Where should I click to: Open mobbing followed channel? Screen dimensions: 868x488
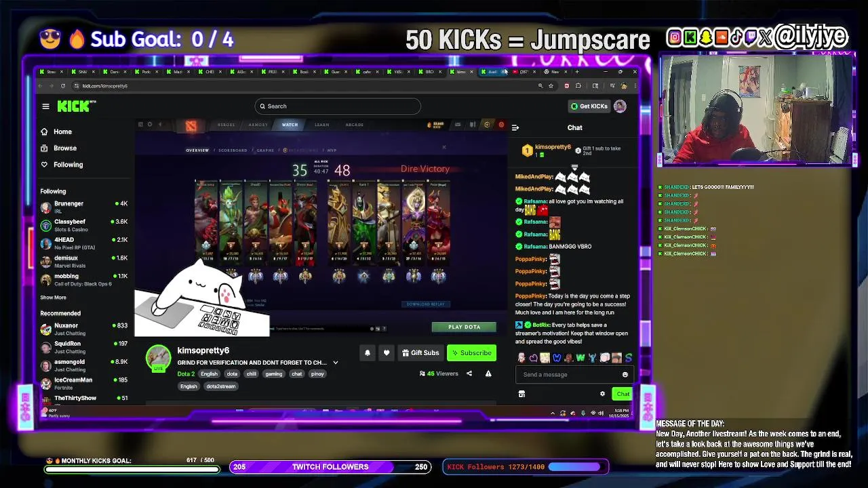pyautogui.click(x=84, y=280)
